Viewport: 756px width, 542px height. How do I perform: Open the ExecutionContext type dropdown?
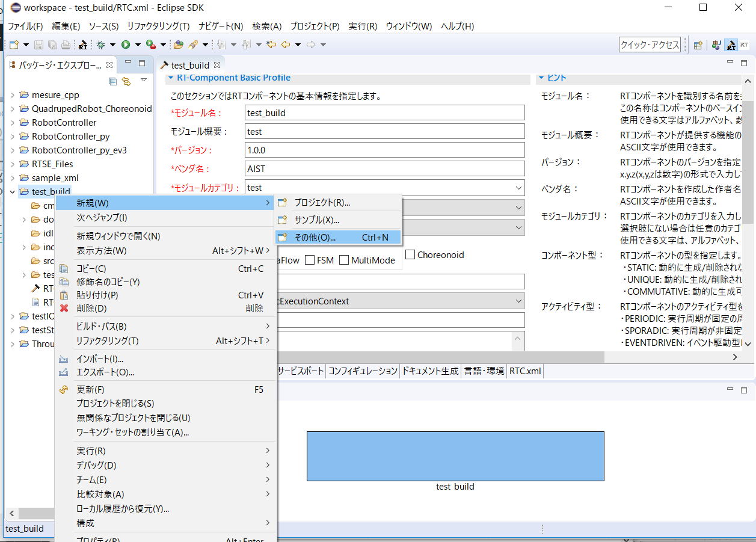(519, 301)
